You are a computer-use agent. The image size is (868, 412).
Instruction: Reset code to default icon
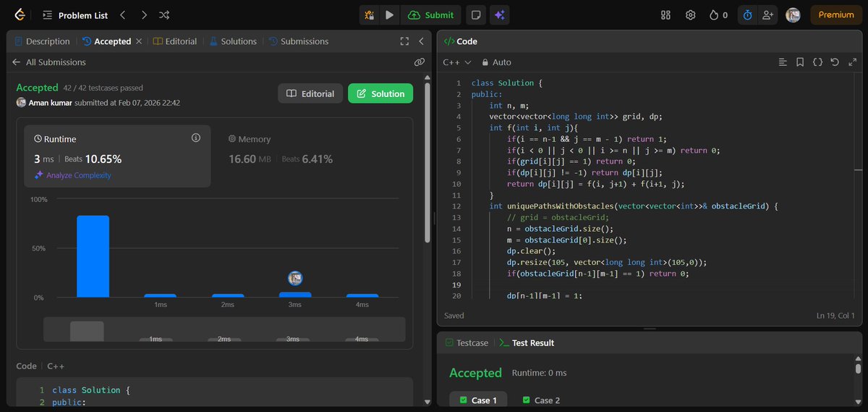tap(835, 62)
